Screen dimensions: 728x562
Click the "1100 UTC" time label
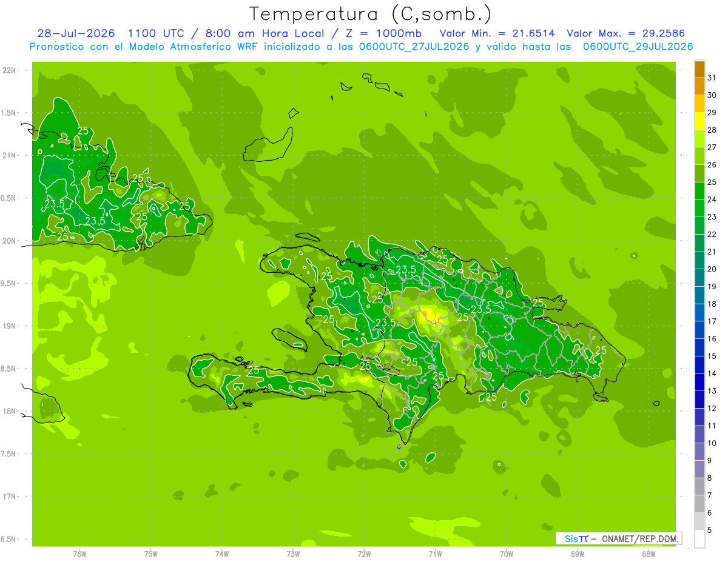point(156,34)
